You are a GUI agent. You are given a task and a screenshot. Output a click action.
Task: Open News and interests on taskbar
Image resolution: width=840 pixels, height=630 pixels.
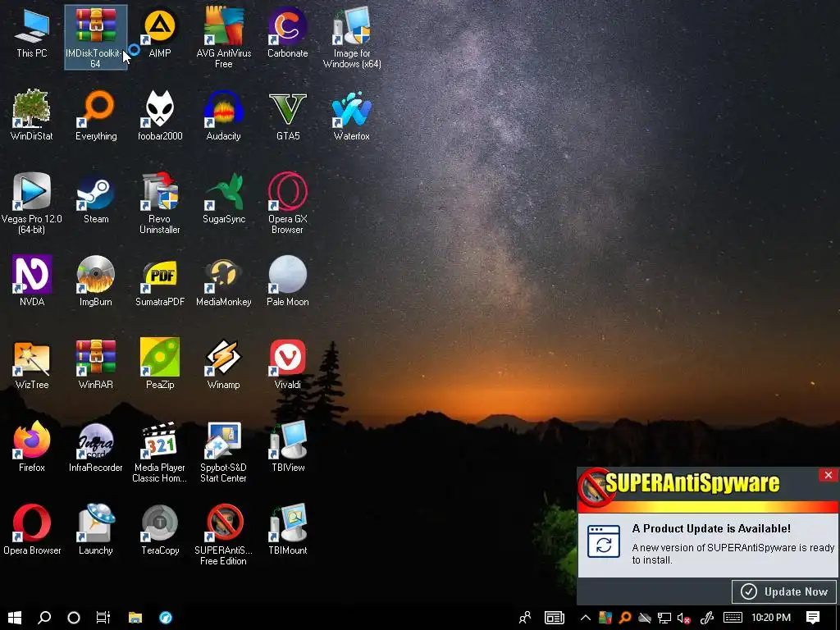(555, 618)
